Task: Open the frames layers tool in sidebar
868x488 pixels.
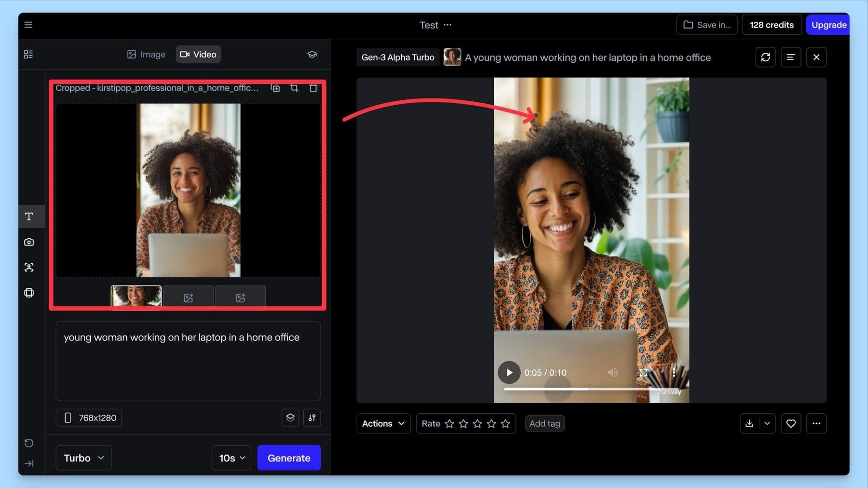Action: [x=29, y=293]
